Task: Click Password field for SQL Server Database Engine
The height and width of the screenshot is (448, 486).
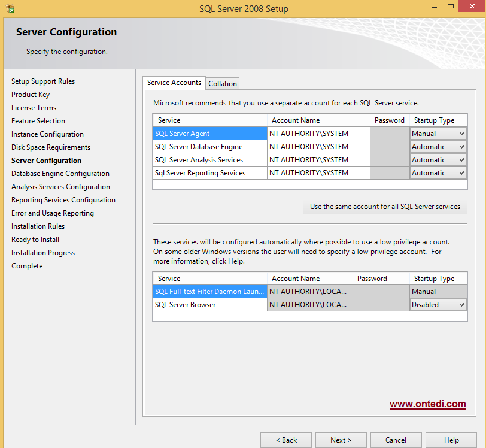Action: point(390,146)
